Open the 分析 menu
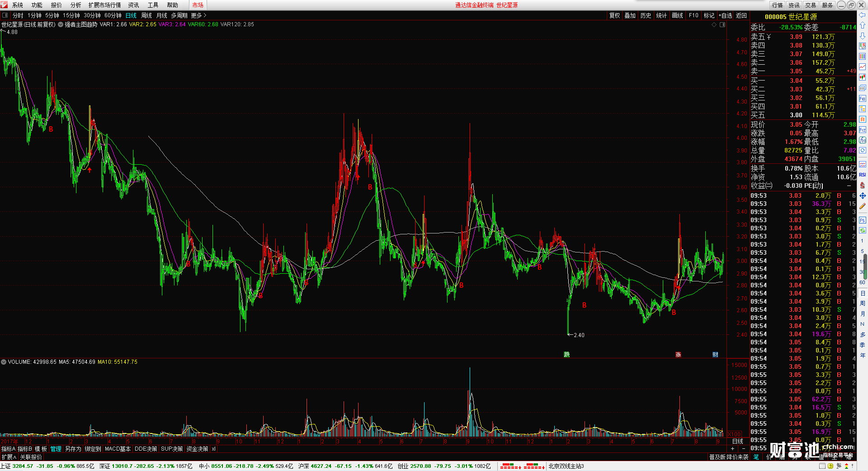 click(x=76, y=5)
